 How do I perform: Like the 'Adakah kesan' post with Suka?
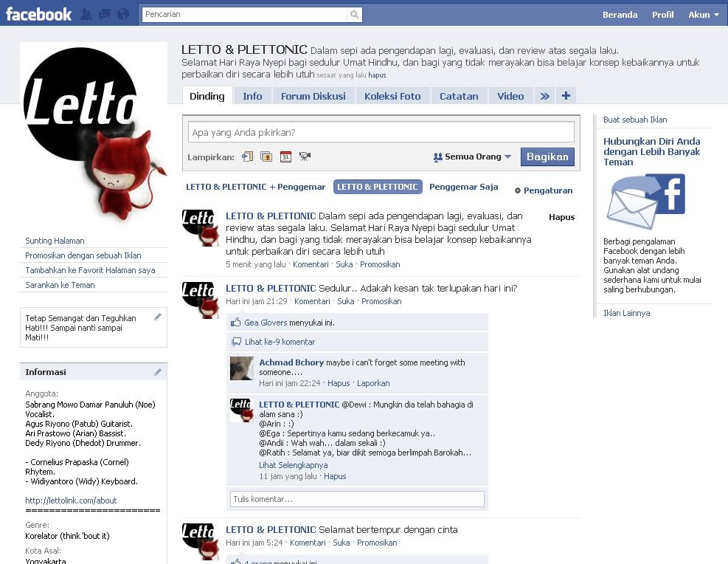click(346, 301)
